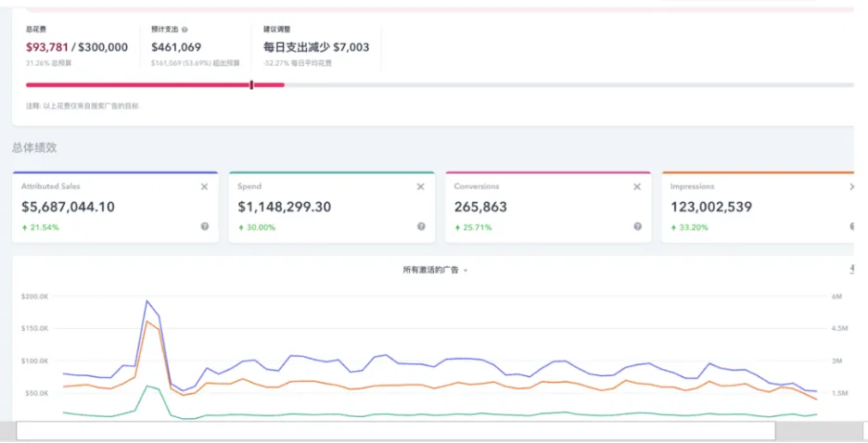Click the 25.71% increase indicator
The image size is (868, 443).
[473, 227]
